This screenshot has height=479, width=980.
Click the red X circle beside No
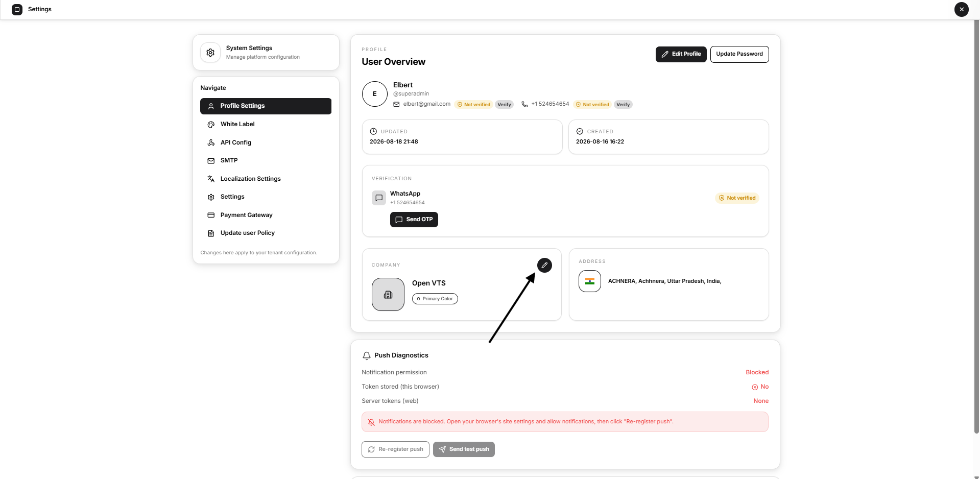[x=755, y=387]
